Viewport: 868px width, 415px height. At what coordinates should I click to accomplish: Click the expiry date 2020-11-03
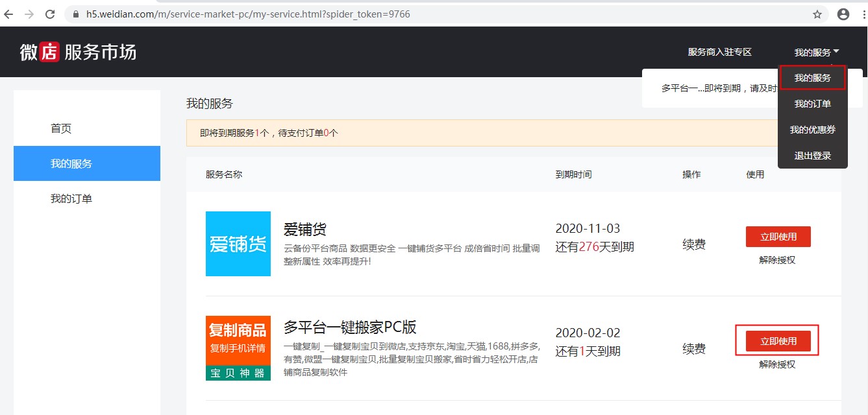click(x=588, y=228)
